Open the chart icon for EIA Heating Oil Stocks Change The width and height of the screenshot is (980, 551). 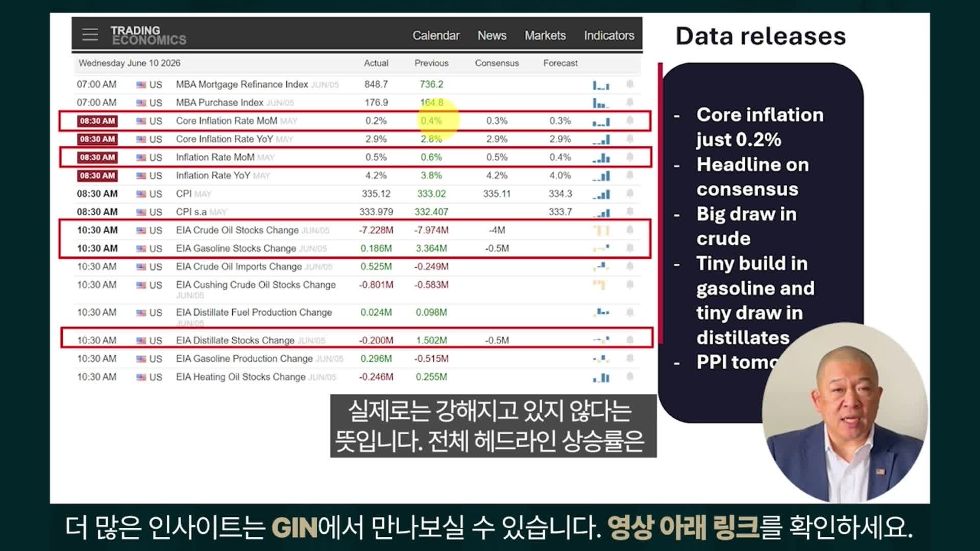pyautogui.click(x=601, y=378)
